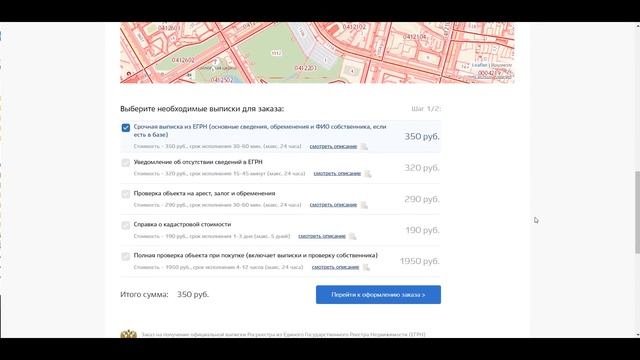Image resolution: width=640 pixels, height=360 pixels.
Task: Uncheck the Срочная выписка из ЕГРН checkbox
Action: point(126,128)
